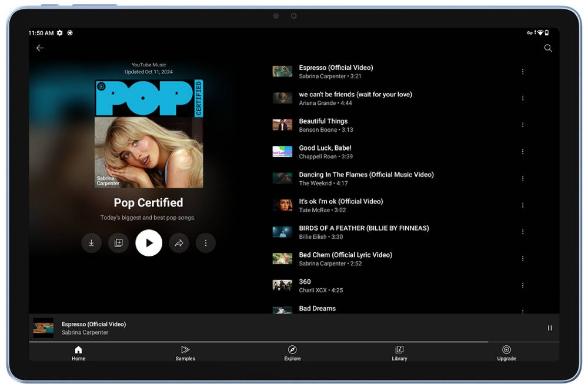Play Dancing In The Flames title
Image resolution: width=588 pixels, height=384 pixels.
pyautogui.click(x=366, y=175)
